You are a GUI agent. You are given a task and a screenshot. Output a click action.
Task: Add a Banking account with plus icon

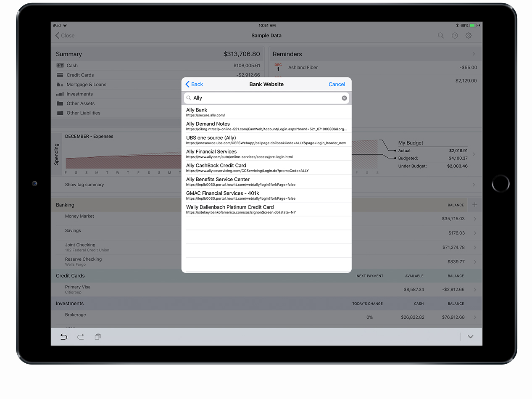click(x=474, y=205)
